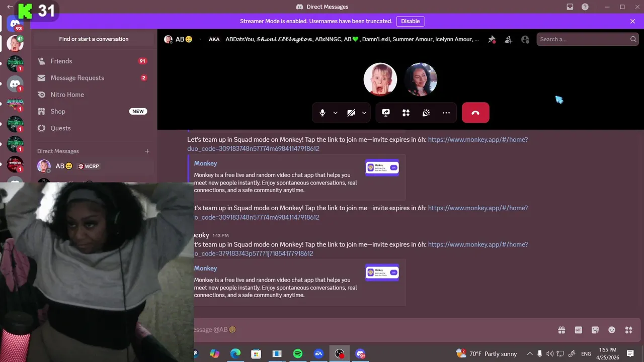Click in the Message @AB text box
Screen dimensions: 644x362
point(372,330)
